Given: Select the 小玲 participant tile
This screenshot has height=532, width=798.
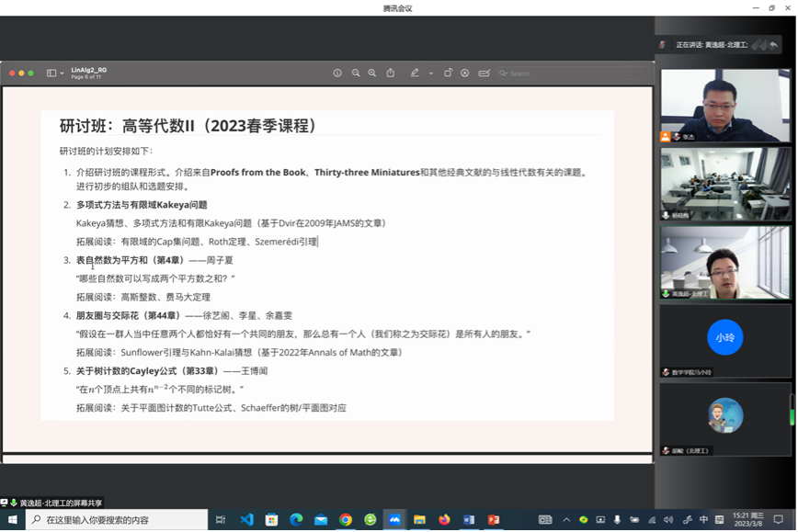Looking at the screenshot, I should click(x=724, y=338).
